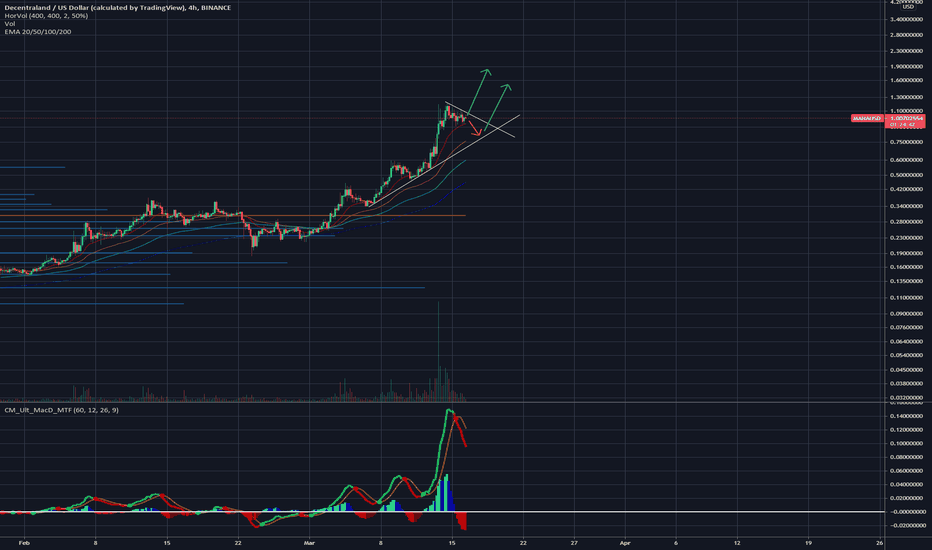Click the 0.75000000 price scale label
Screen dimensions: 932x550
906,142
